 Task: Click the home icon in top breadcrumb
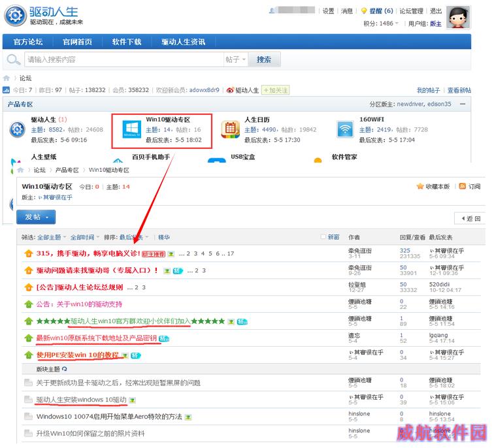(7, 78)
